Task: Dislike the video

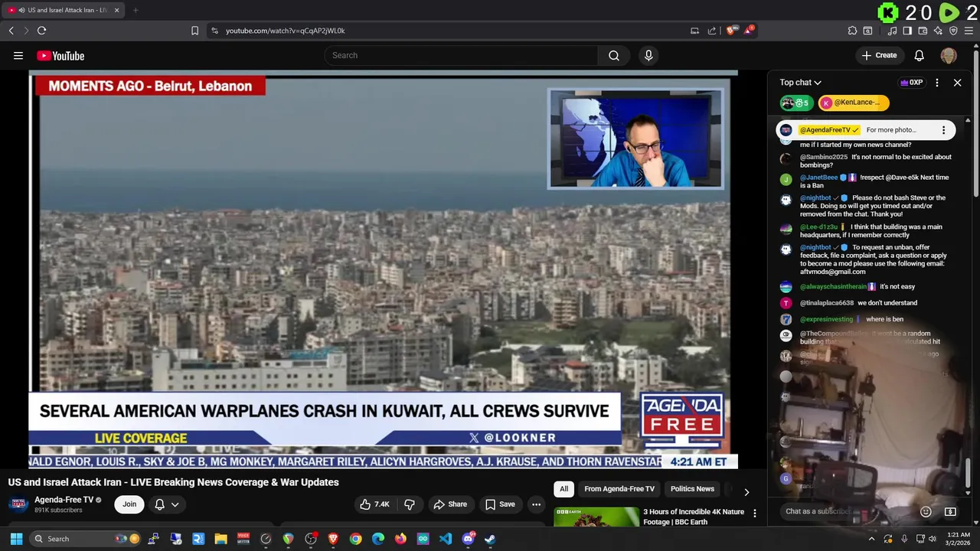Action: [x=410, y=504]
